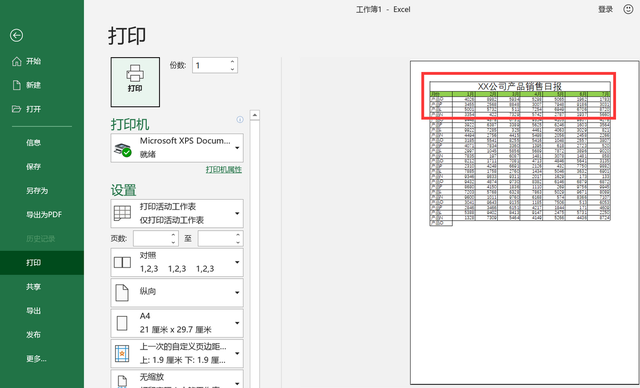
Task: Open the Home (开始) sidebar item
Action: click(27, 61)
